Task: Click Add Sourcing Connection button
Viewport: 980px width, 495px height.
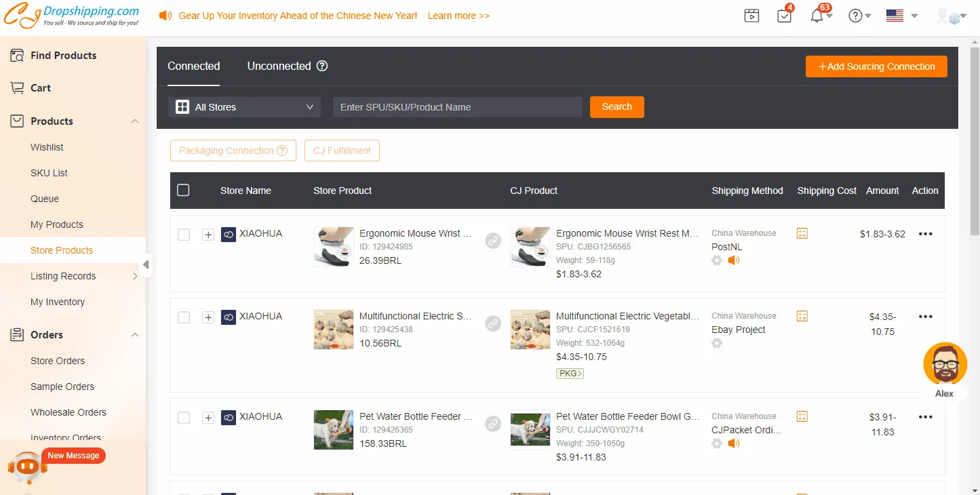Action: 876,66
